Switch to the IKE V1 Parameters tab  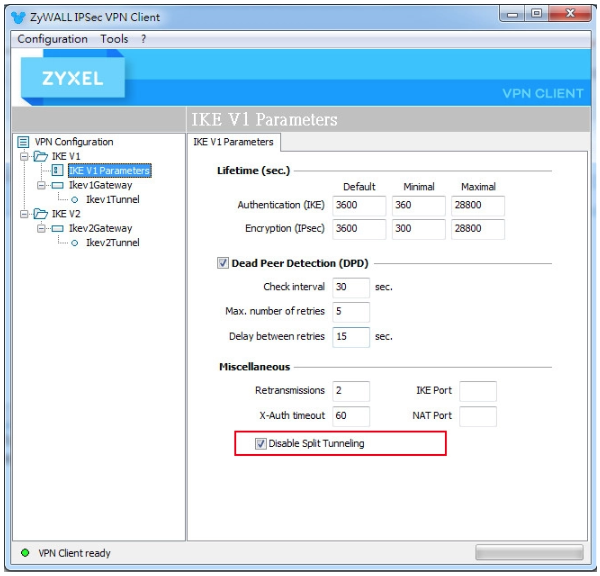(x=233, y=142)
